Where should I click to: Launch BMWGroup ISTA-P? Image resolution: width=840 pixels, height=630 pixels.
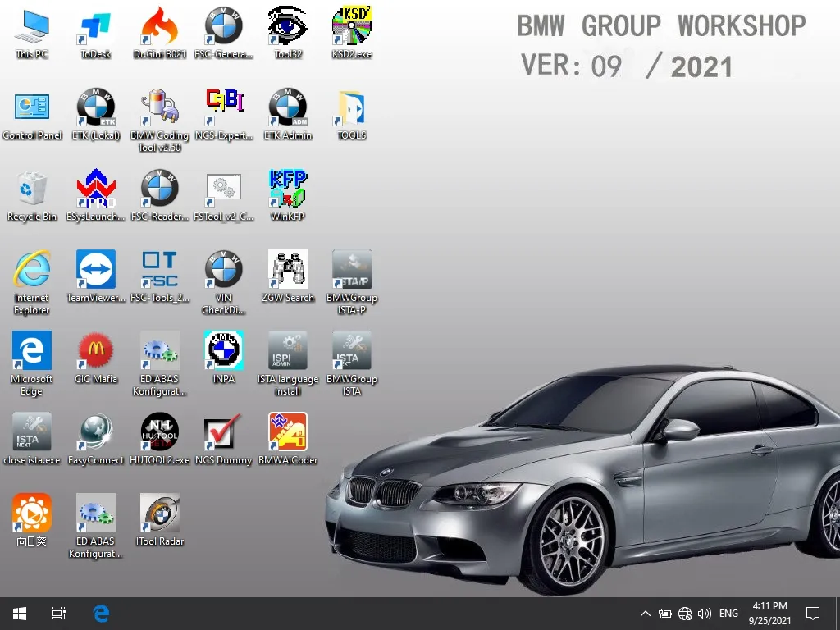point(351,271)
